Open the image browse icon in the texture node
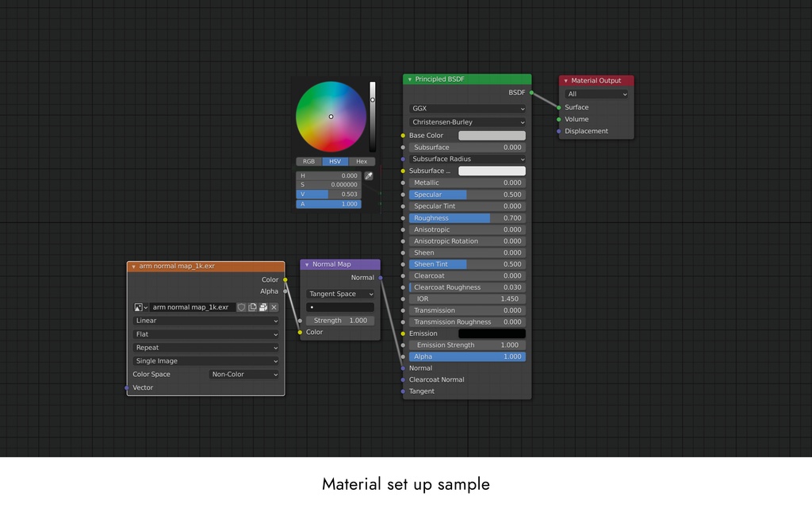 click(141, 307)
